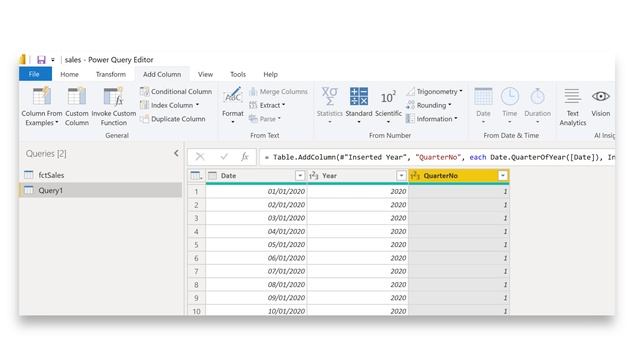Collapse the Queries pane
The height and width of the screenshot is (360, 640).
(176, 153)
